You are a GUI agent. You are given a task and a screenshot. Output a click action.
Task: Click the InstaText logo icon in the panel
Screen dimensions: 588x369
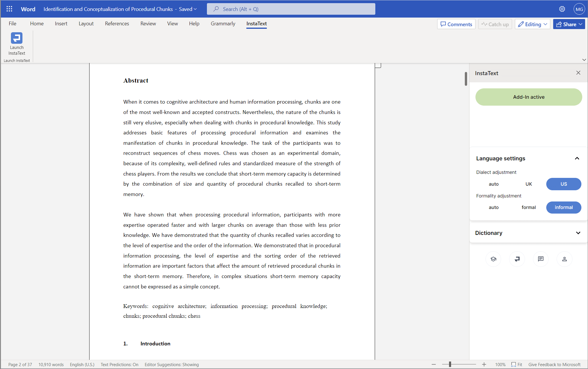tap(517, 259)
